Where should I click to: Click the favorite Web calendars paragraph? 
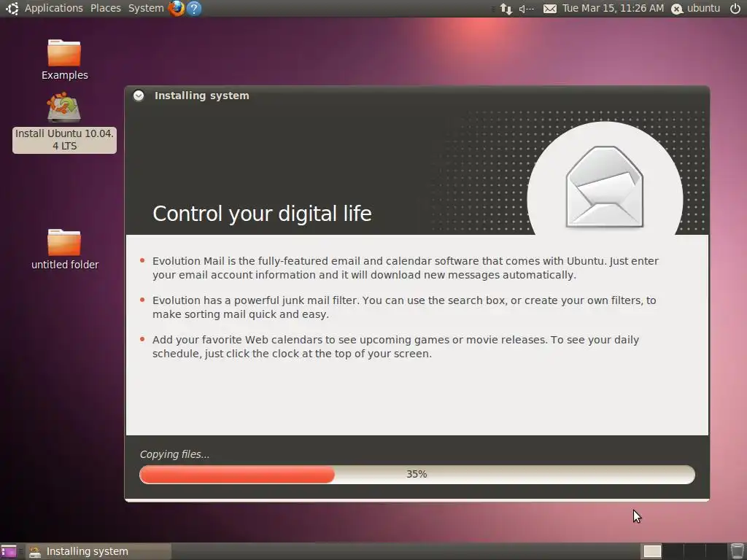point(395,346)
